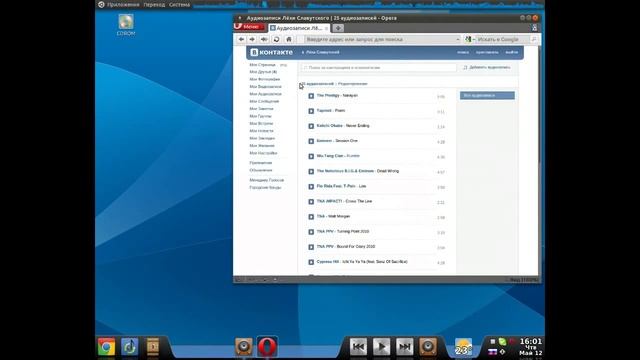Open the CDROM desktop icon

coord(126,25)
